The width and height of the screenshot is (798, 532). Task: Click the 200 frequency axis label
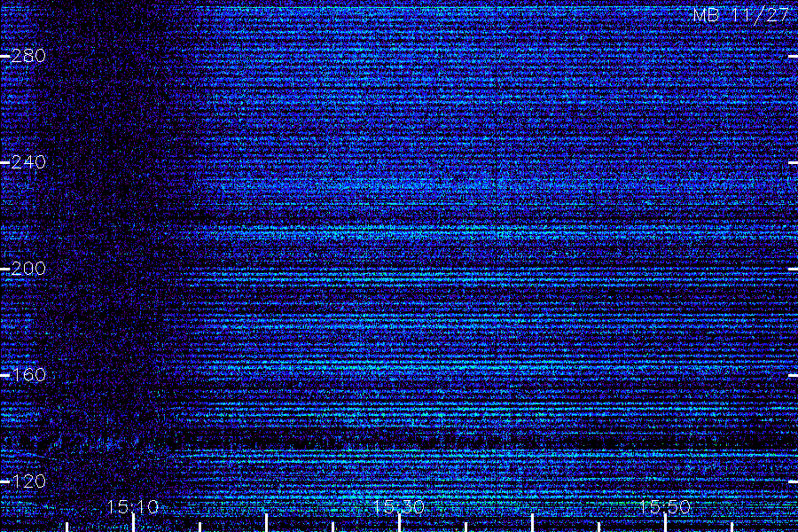pos(28,269)
